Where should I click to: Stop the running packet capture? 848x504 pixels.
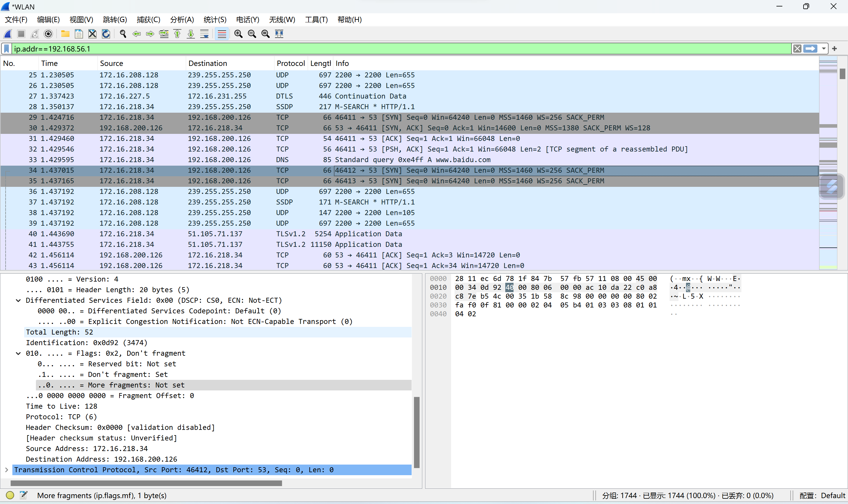pyautogui.click(x=21, y=34)
